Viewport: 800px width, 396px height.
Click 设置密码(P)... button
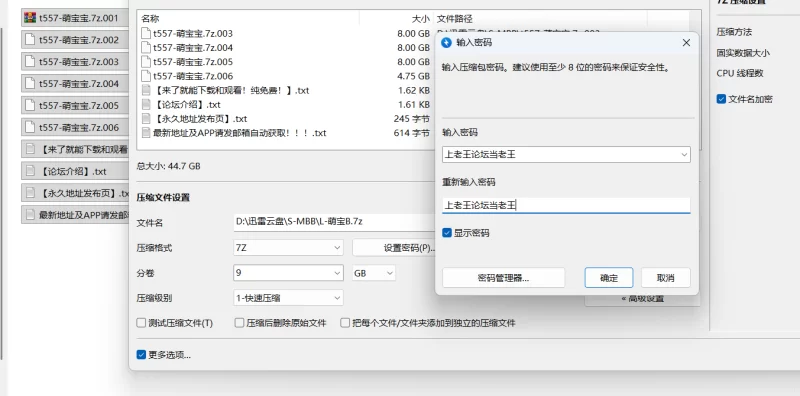(x=394, y=248)
